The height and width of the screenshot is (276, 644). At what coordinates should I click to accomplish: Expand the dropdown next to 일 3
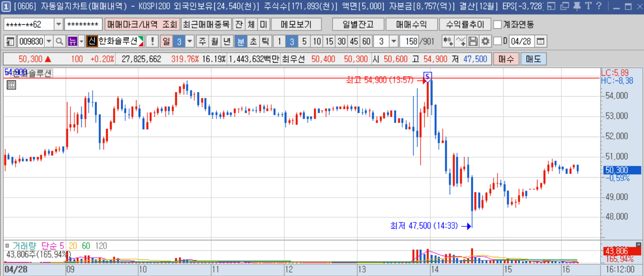point(190,41)
